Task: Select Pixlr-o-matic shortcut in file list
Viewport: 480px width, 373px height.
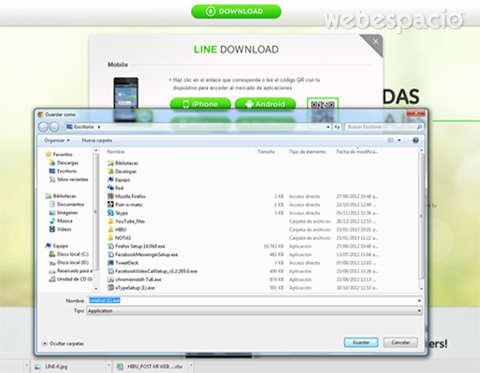Action: [x=125, y=205]
